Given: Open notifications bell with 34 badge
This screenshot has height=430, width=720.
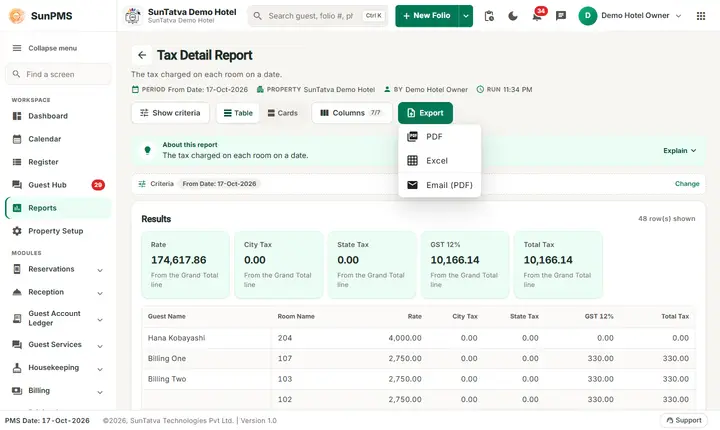Looking at the screenshot, I should (x=536, y=16).
